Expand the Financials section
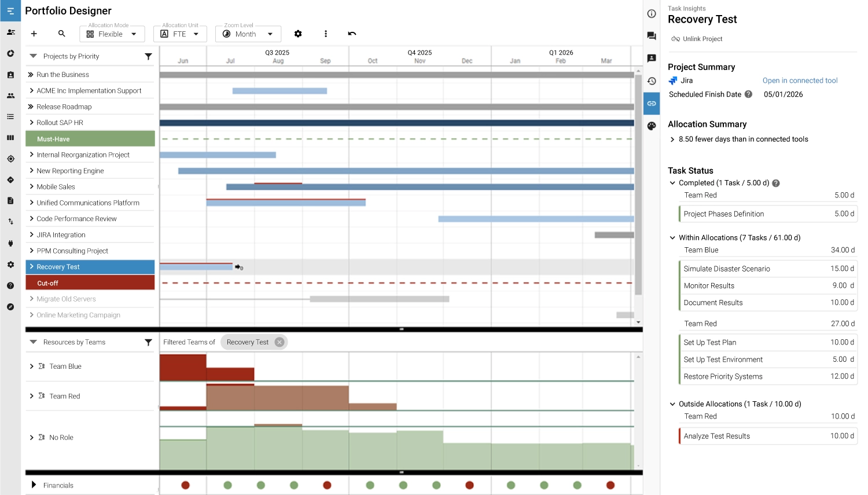 point(34,485)
